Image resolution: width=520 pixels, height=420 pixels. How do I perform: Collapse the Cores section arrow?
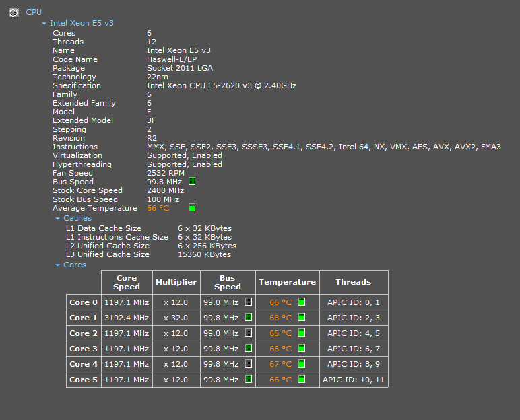pos(57,265)
